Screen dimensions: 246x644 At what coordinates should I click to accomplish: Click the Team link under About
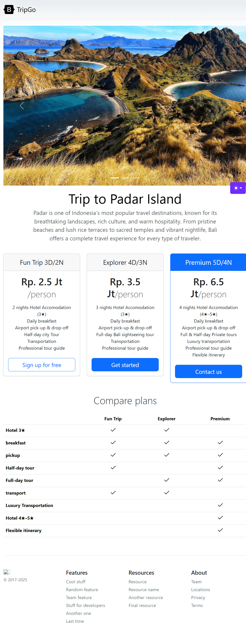coord(196,582)
